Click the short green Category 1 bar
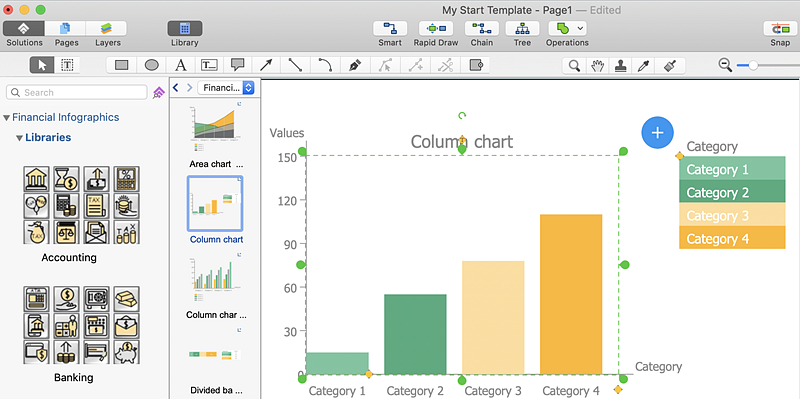 point(337,363)
